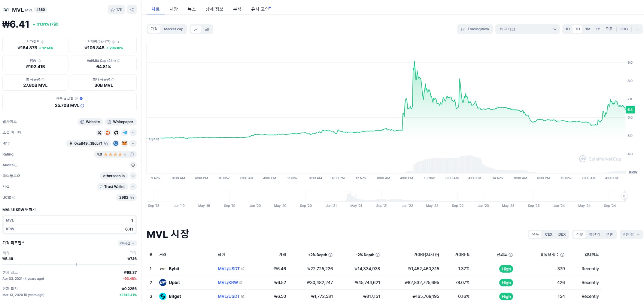Open the Telegram social icon

tap(125, 133)
